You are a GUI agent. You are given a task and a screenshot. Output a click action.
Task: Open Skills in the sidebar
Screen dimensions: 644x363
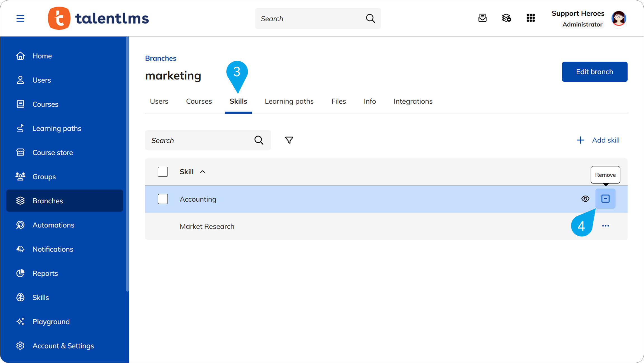tap(65, 297)
